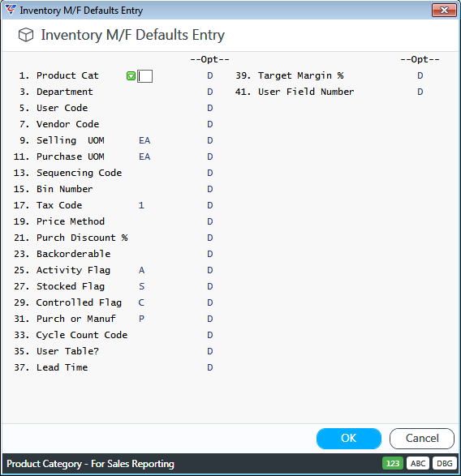Select the Target Margin % Opt D value

(420, 75)
